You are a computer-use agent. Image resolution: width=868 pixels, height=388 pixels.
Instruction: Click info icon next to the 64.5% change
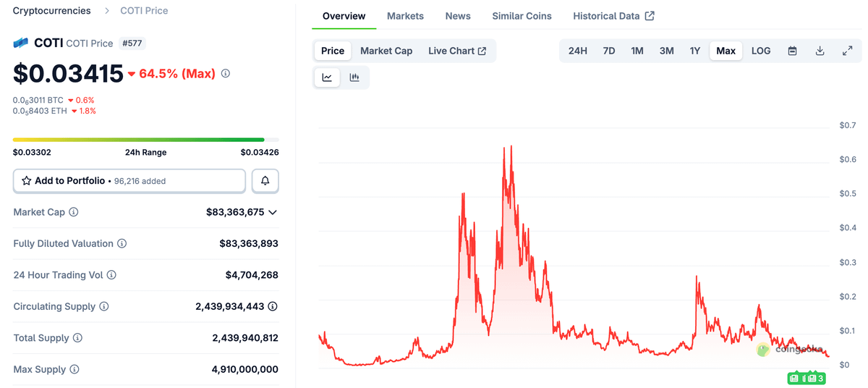pos(226,74)
